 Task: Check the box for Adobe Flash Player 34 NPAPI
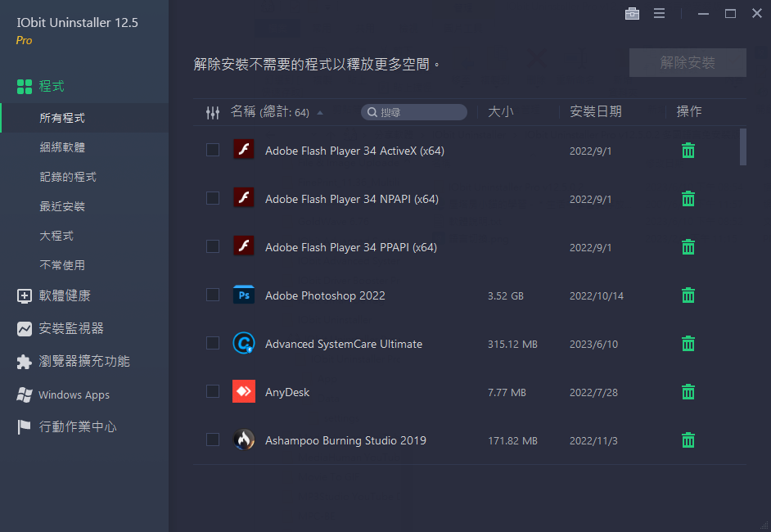(x=213, y=199)
